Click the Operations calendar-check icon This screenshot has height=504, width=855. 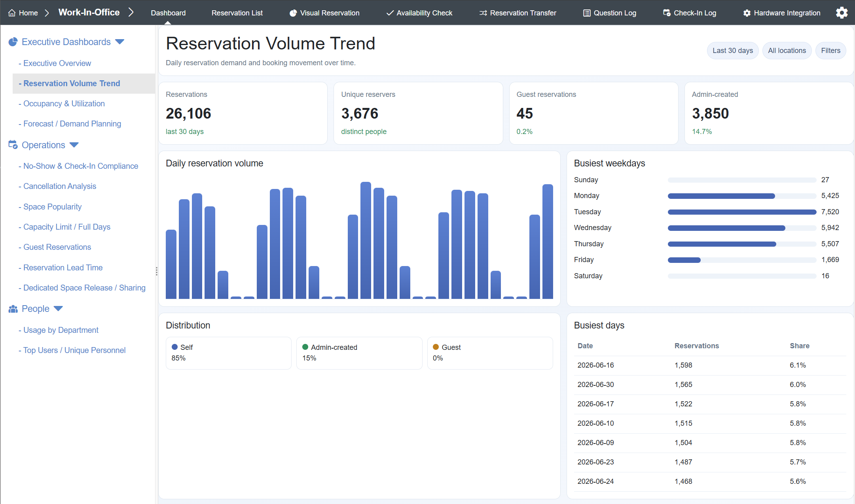(13, 145)
